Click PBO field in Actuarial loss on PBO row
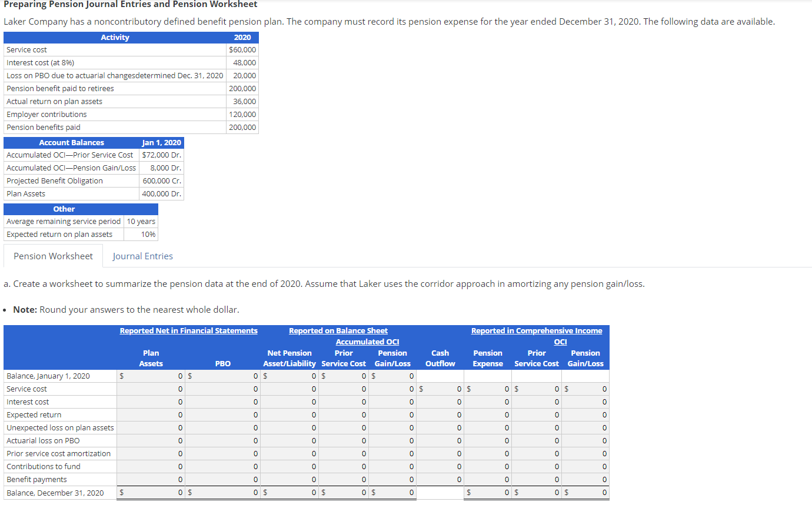 pos(222,441)
